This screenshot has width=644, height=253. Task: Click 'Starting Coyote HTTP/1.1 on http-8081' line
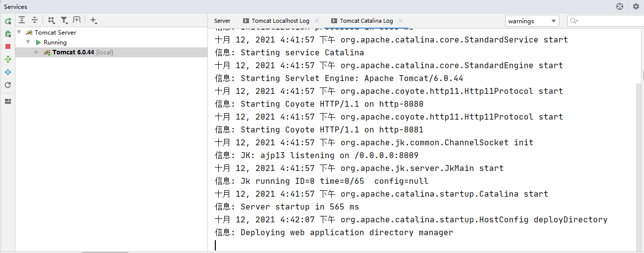[x=319, y=129]
